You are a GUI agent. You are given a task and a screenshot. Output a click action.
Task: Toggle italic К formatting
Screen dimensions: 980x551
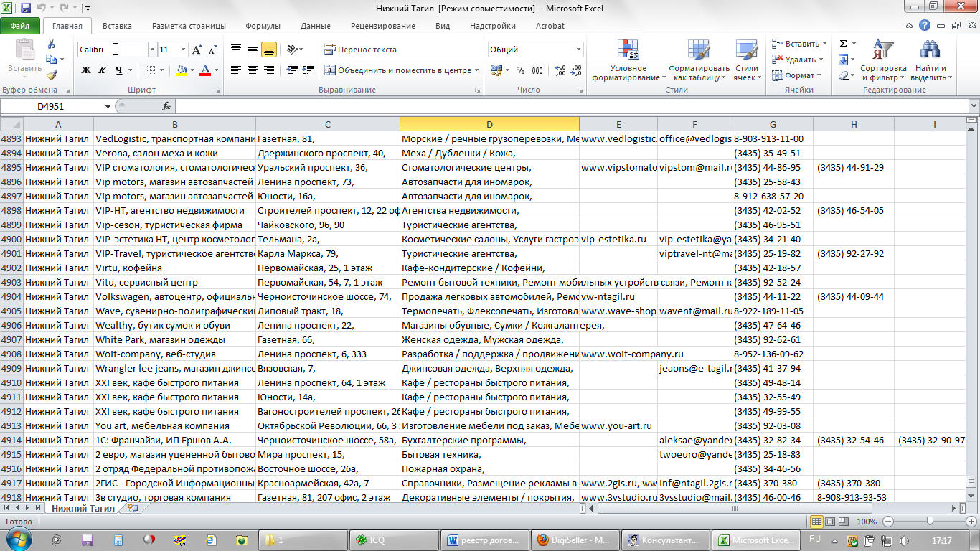(x=103, y=70)
